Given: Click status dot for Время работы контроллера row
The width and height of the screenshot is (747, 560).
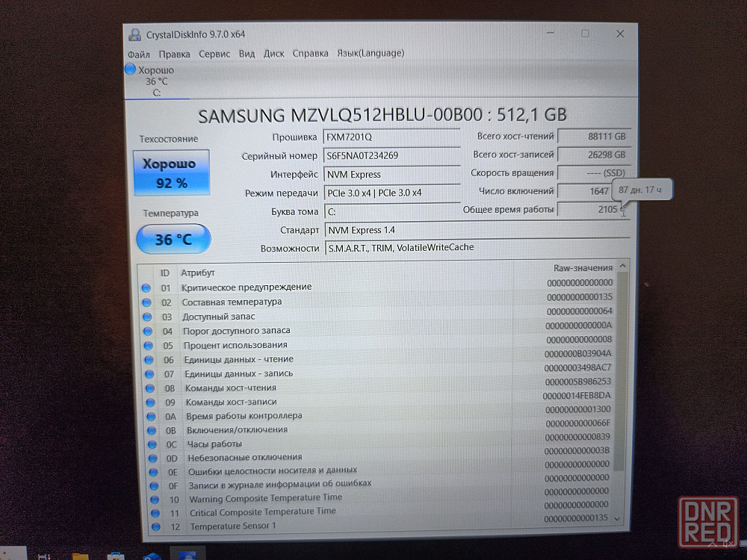Looking at the screenshot, I should pyautogui.click(x=151, y=417).
